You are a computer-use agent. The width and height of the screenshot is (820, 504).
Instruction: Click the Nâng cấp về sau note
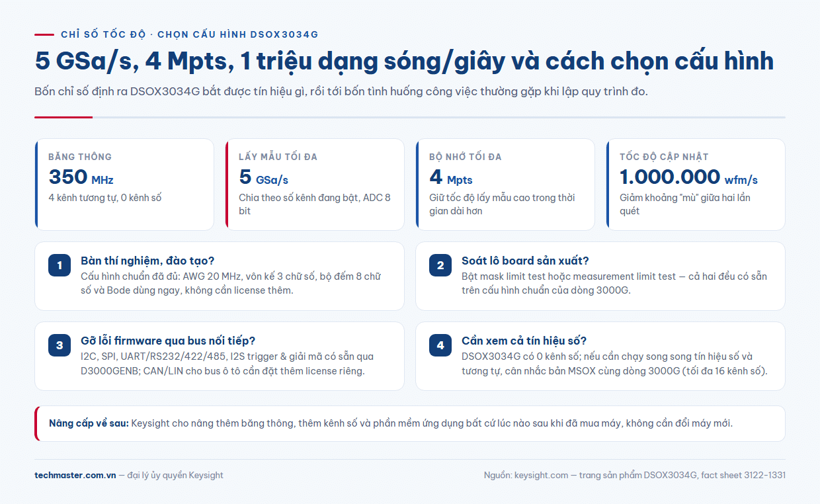click(x=410, y=423)
